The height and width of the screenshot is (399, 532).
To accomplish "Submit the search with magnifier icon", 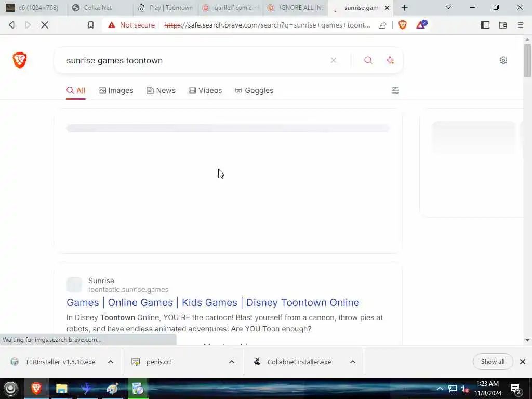I will (368, 60).
